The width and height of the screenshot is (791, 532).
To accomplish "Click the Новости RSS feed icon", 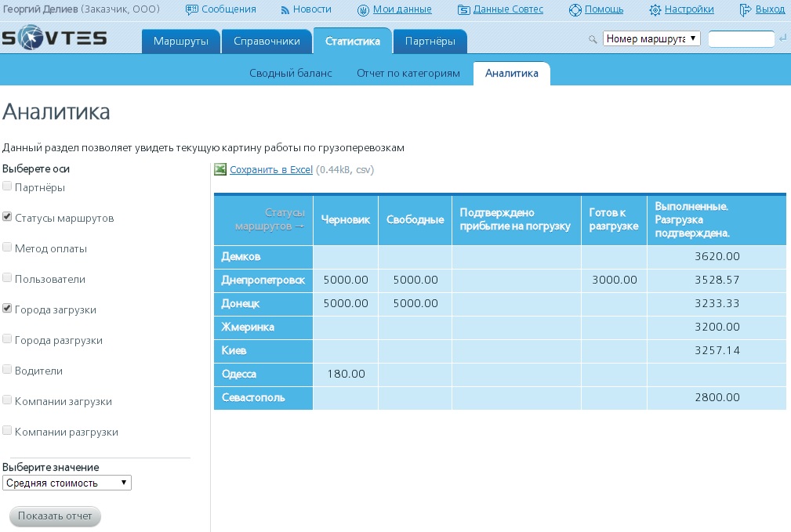I will click(x=285, y=10).
